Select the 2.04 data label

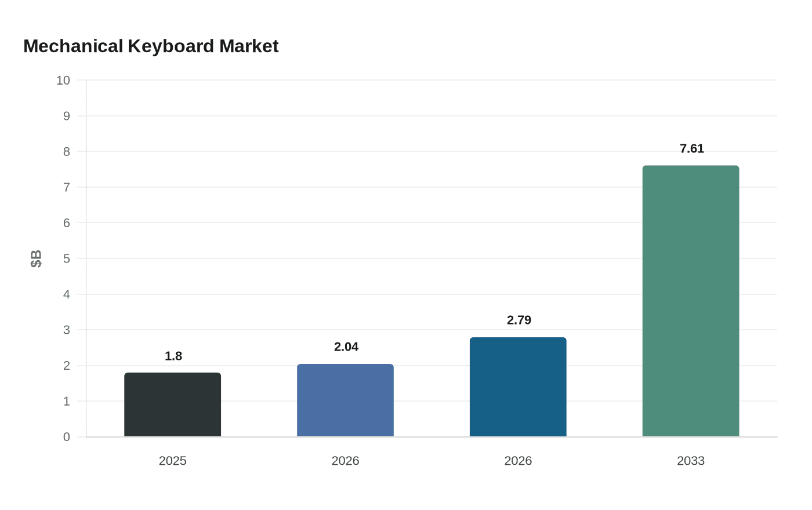coord(346,347)
